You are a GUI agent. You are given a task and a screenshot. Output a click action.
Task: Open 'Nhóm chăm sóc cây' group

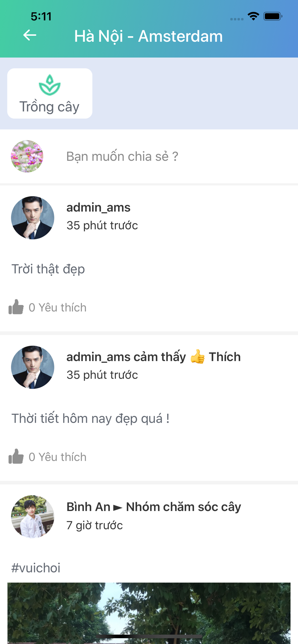[x=184, y=507]
